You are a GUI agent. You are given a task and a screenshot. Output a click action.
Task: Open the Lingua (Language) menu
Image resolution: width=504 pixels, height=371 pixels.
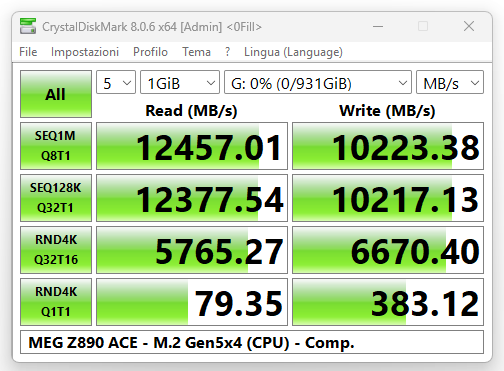(293, 52)
